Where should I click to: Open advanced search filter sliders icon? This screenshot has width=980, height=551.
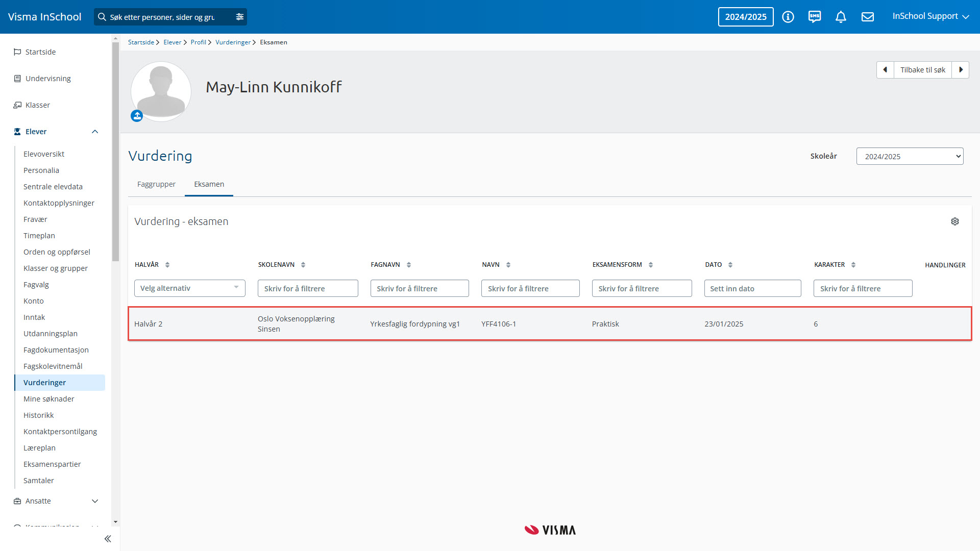click(x=240, y=17)
